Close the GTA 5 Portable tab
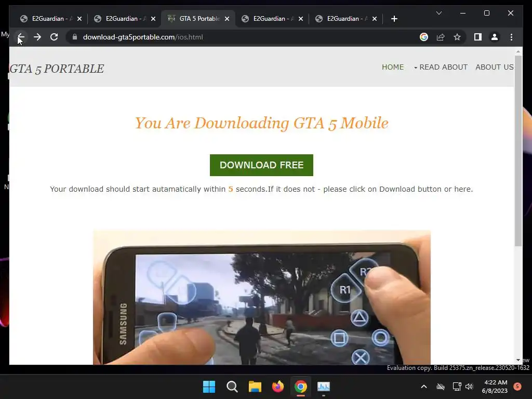This screenshot has width=532, height=399. pos(227,19)
